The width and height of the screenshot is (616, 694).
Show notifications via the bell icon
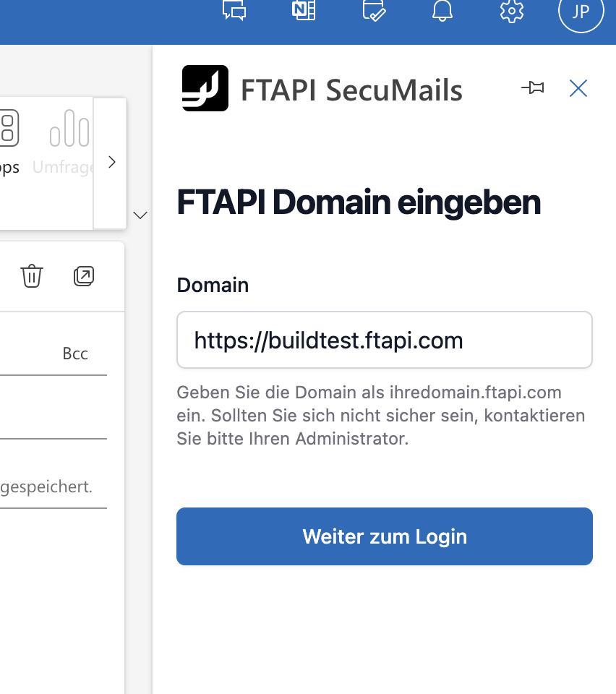pos(442,11)
